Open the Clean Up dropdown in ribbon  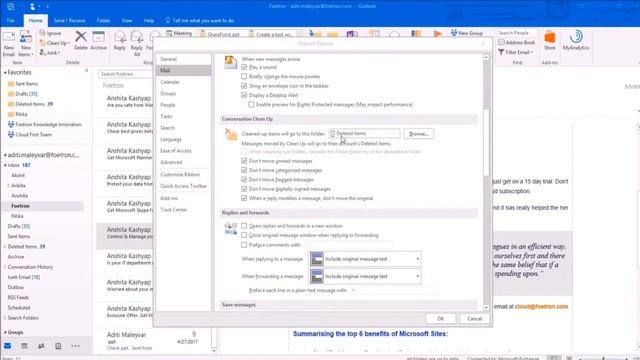point(55,43)
